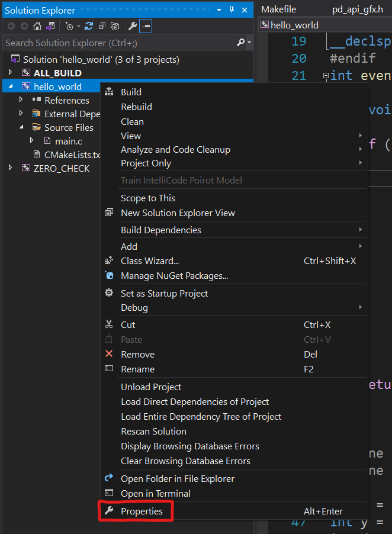
Task: Choose Remove from the context menu
Action: pos(234,355)
